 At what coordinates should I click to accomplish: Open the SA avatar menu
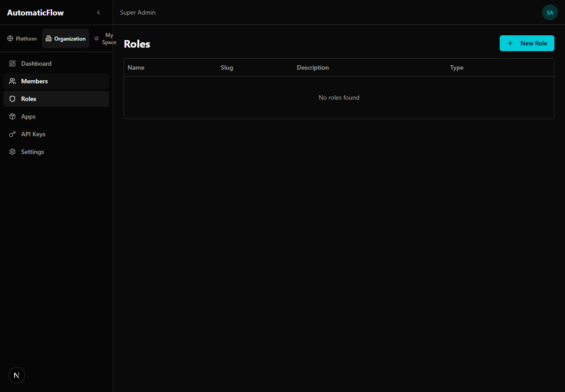pyautogui.click(x=550, y=12)
